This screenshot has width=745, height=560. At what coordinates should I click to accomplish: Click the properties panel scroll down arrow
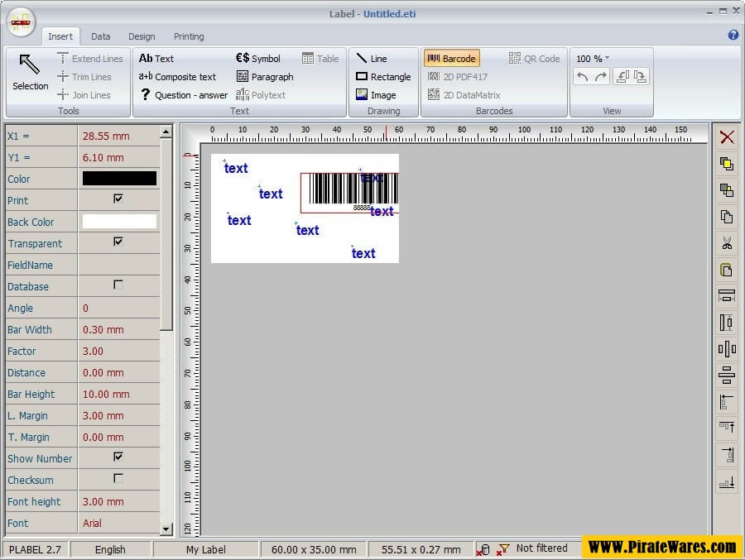[x=166, y=529]
